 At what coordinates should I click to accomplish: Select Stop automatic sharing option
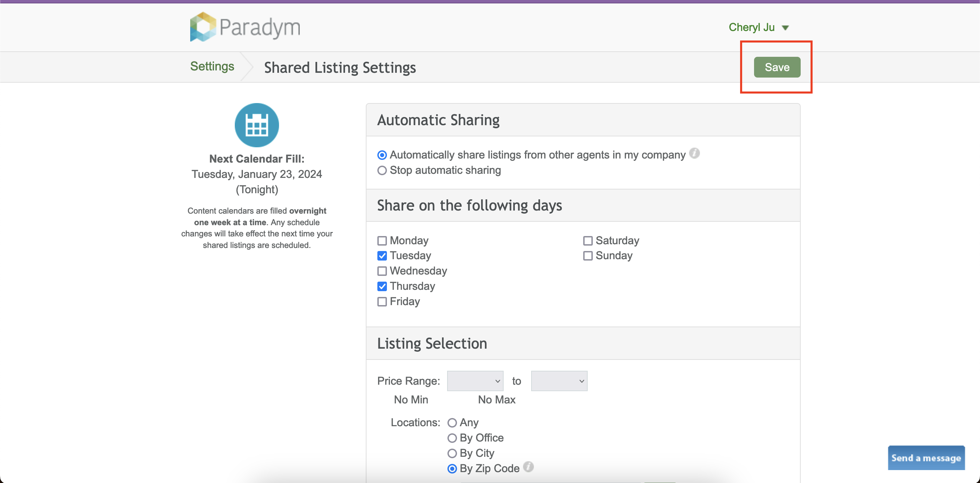[382, 170]
